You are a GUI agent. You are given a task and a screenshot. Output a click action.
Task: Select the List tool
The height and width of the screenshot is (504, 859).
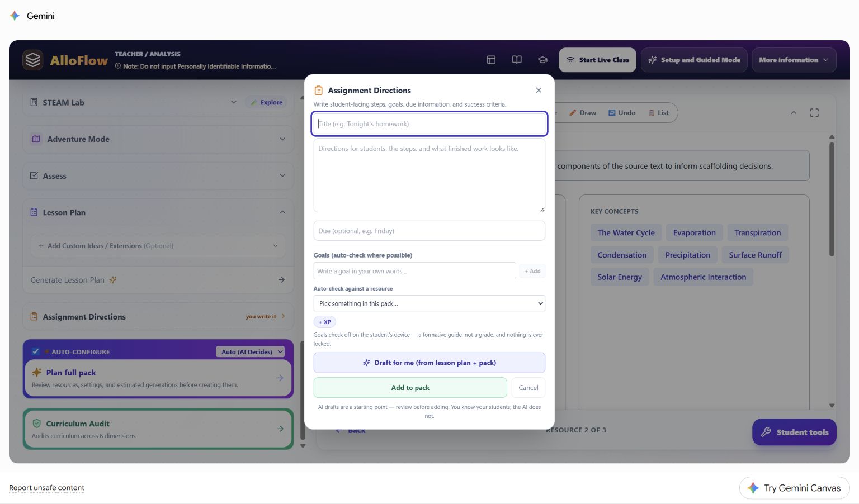[658, 113]
